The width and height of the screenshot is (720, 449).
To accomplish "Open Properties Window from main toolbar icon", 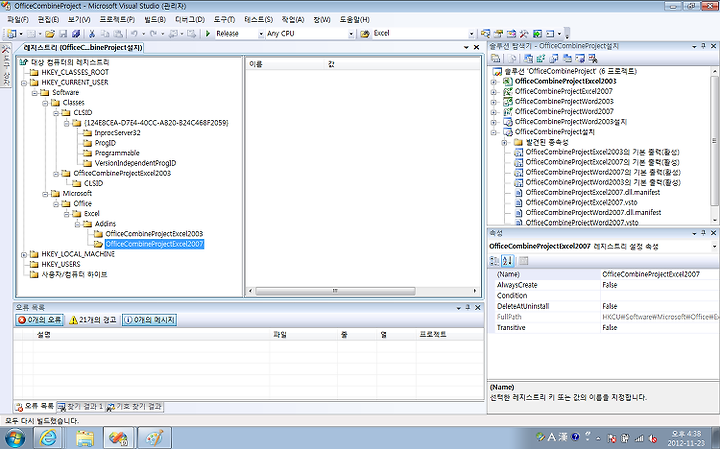I will [498, 34].
